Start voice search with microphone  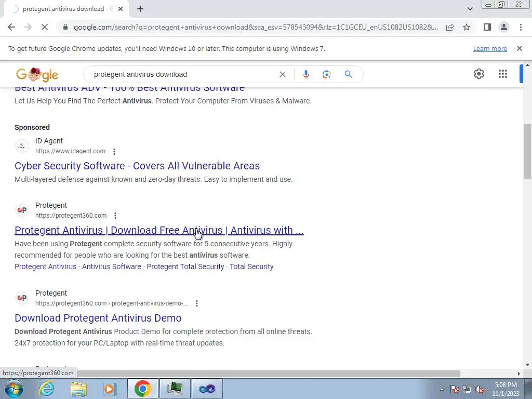305,74
